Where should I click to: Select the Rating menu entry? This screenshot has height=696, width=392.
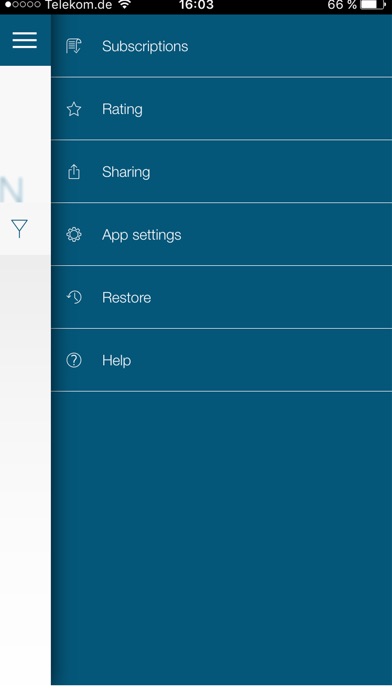pos(222,109)
